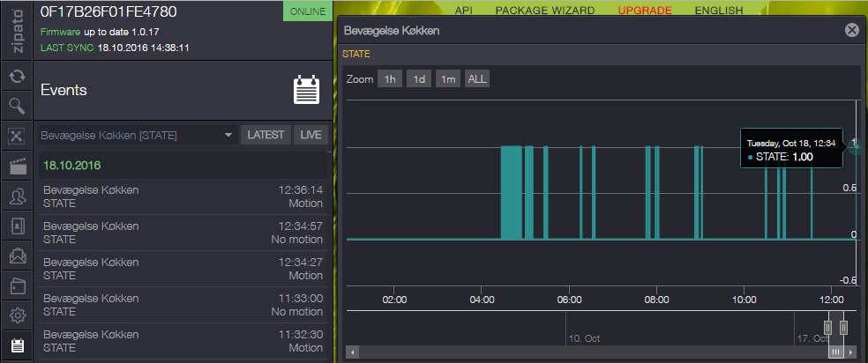This screenshot has width=868, height=363.
Task: Set chart zoom to 1h
Action: pyautogui.click(x=388, y=79)
